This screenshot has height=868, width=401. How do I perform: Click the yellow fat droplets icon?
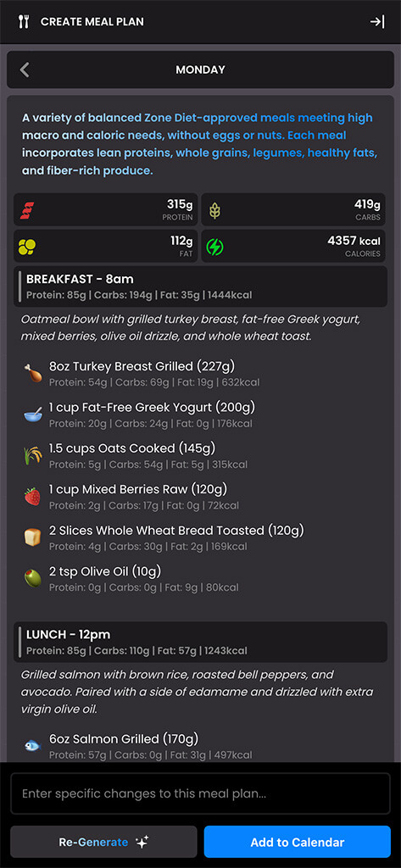point(27,247)
